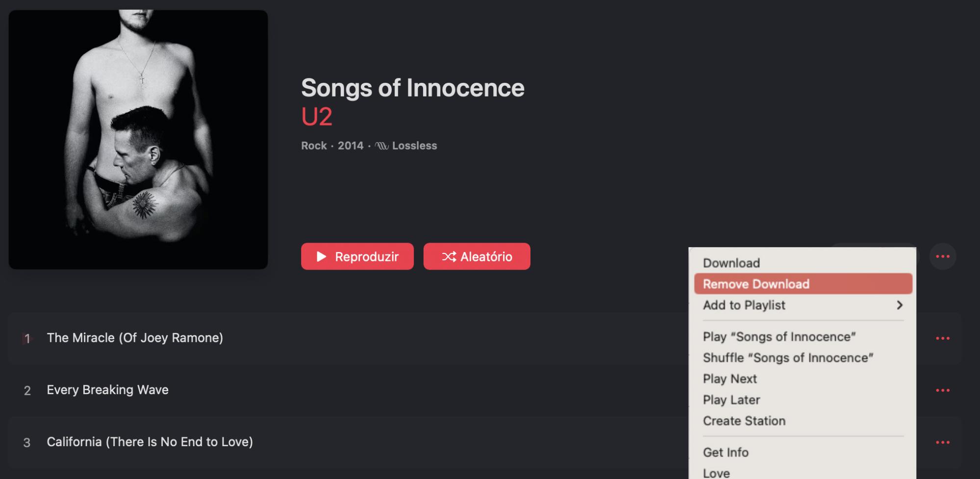This screenshot has height=479, width=980.
Task: Open Get Info from the menu
Action: coord(726,453)
